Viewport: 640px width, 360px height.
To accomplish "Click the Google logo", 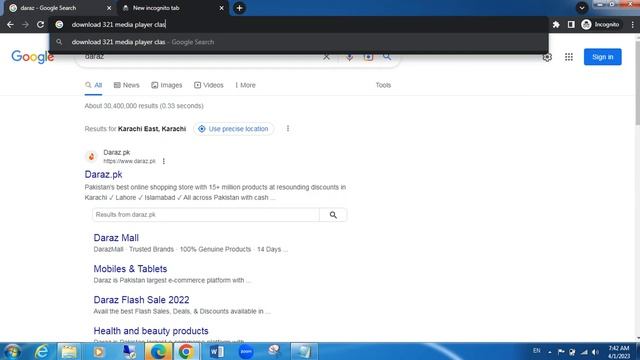I will [x=33, y=57].
